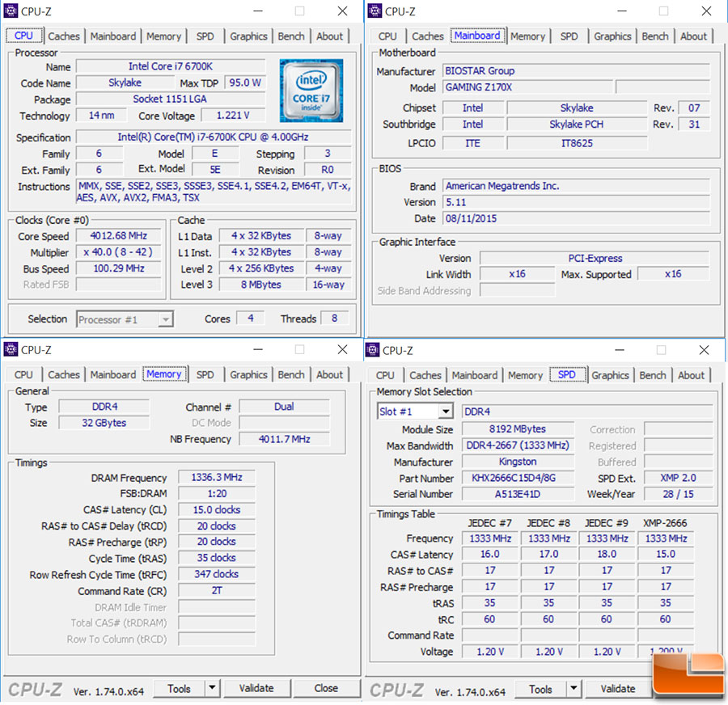Close the SPD CPU-Z window
This screenshot has width=728, height=705.
click(x=704, y=349)
